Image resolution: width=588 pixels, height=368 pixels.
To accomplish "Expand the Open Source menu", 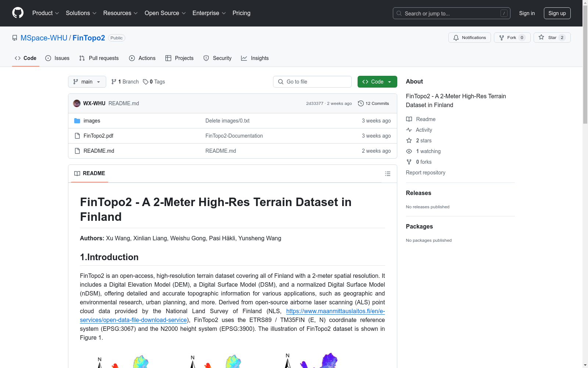I will coord(165,13).
